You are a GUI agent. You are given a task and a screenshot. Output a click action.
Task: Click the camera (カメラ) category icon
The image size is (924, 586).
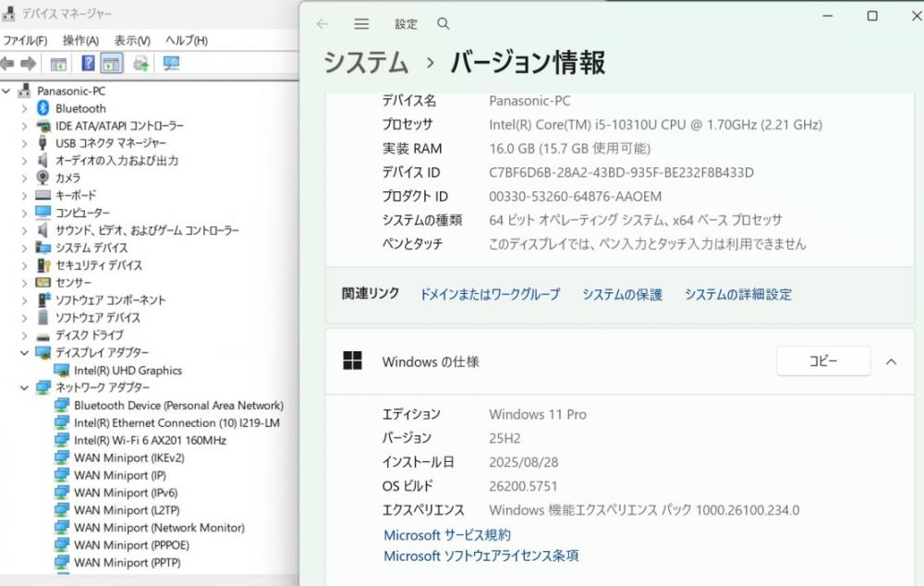point(43,177)
